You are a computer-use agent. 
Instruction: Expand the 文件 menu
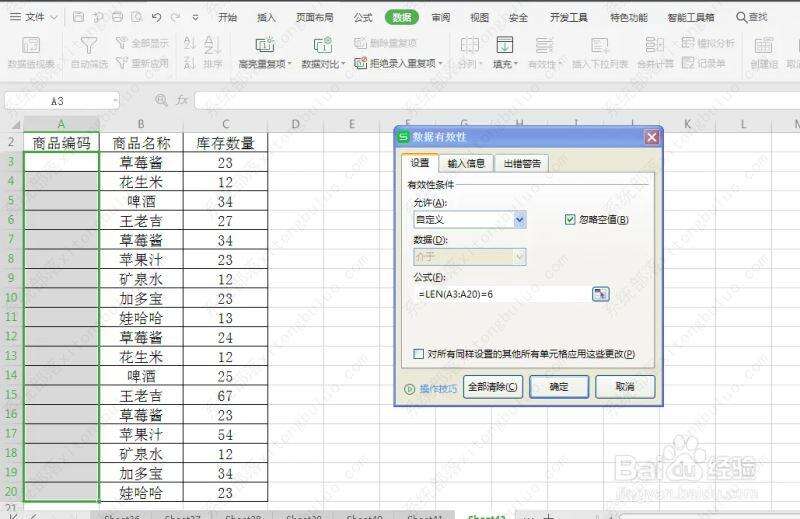[x=34, y=17]
